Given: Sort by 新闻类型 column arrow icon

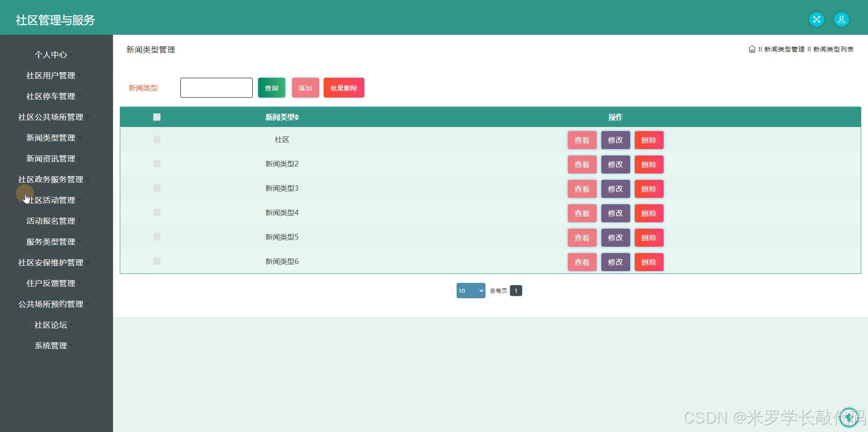Looking at the screenshot, I should pos(297,117).
